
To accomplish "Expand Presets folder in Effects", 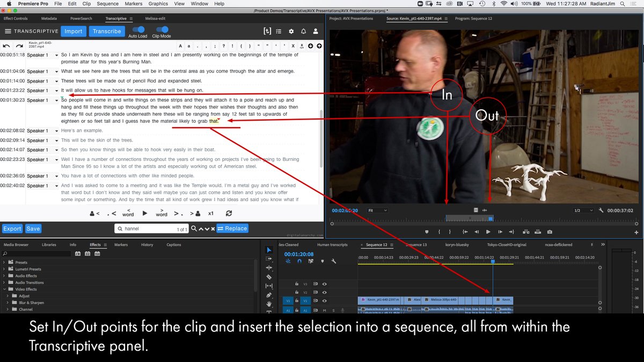I will pyautogui.click(x=4, y=262).
